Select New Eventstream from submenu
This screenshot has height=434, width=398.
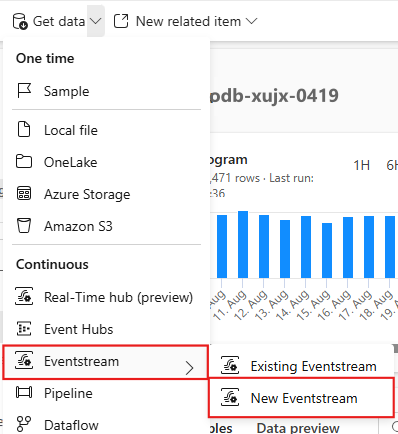(301, 398)
